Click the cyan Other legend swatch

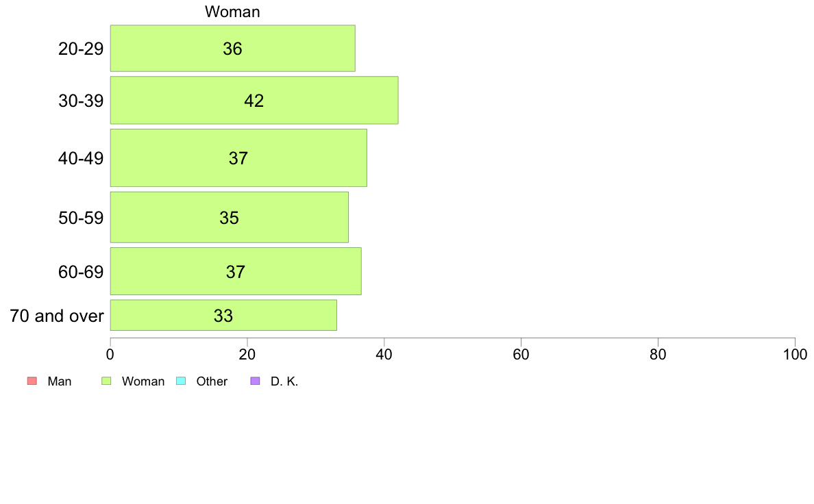181,381
